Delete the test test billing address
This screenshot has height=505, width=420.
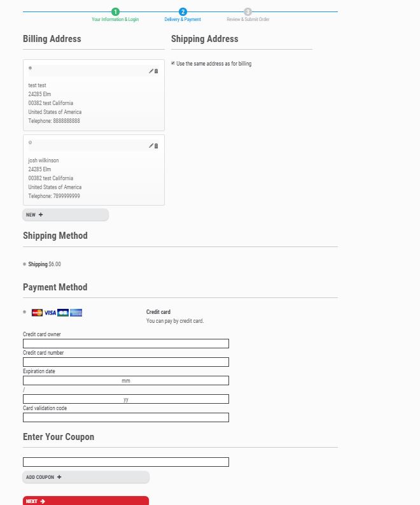tap(157, 71)
